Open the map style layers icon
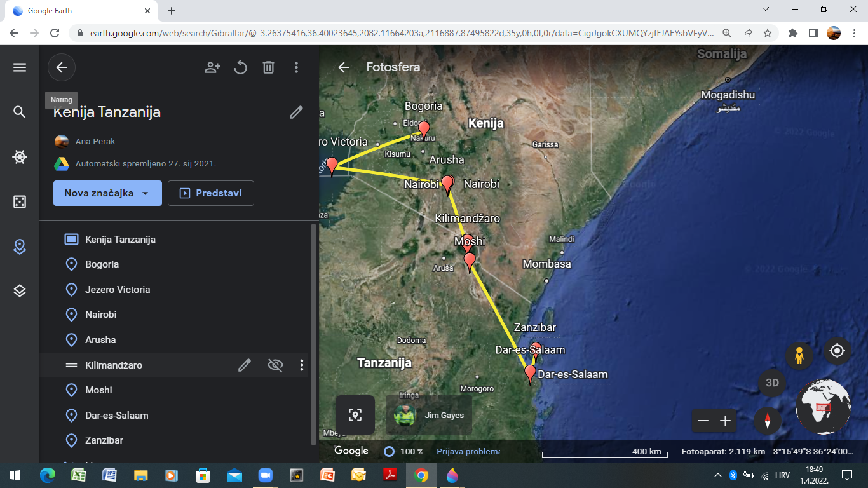868x488 pixels. [x=20, y=291]
